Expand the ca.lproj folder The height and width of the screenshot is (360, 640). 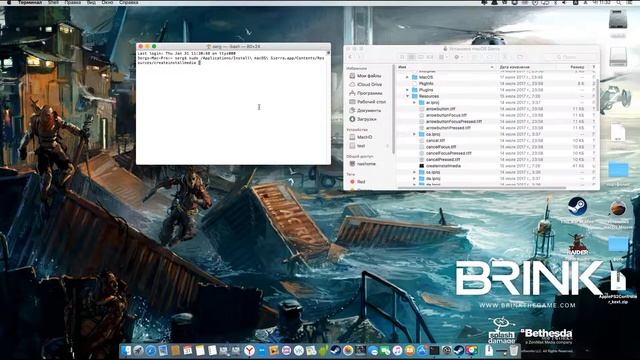point(414,134)
